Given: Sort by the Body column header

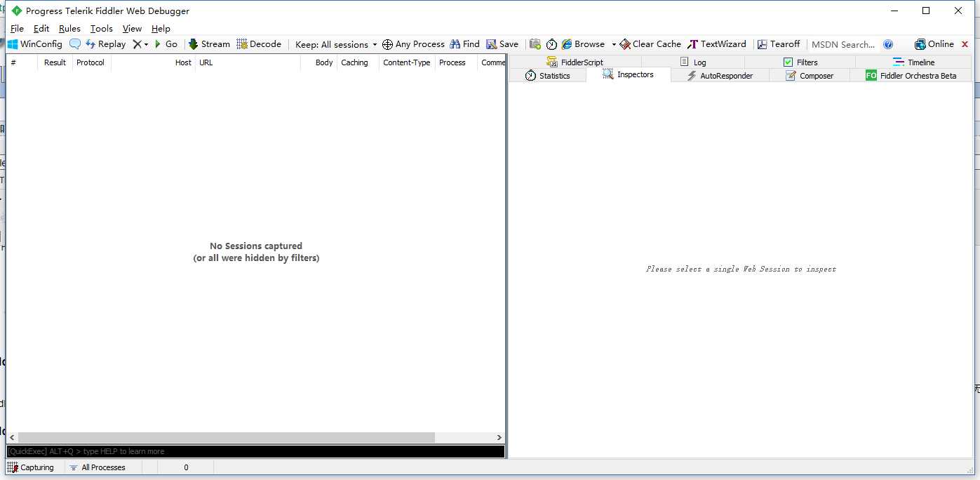Looking at the screenshot, I should click(318, 62).
